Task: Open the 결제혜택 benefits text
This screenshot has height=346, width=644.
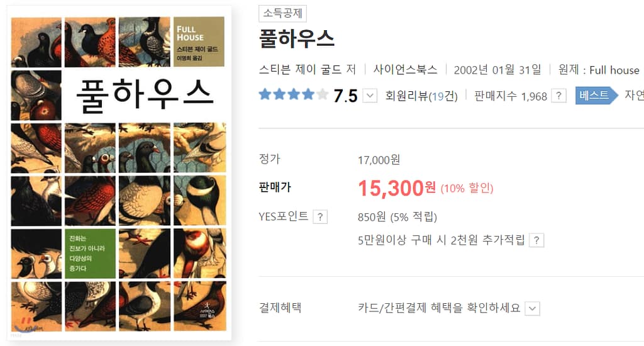Action: click(439, 308)
